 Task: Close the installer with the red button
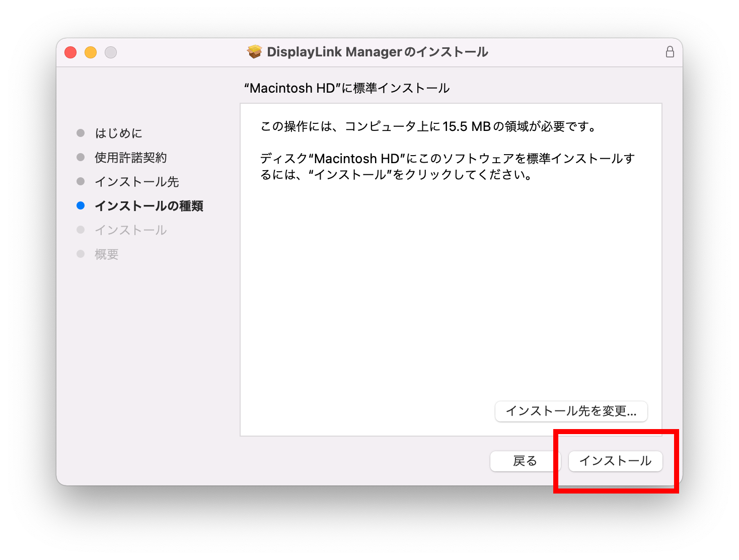coord(70,52)
